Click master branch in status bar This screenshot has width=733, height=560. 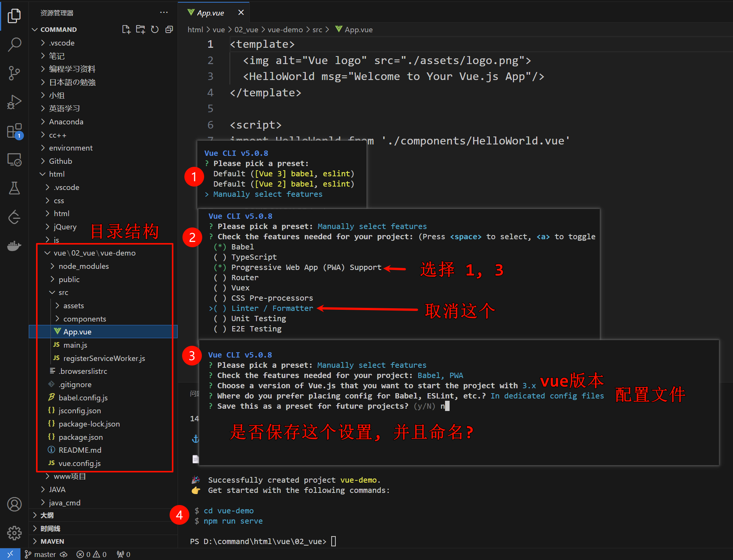click(40, 554)
